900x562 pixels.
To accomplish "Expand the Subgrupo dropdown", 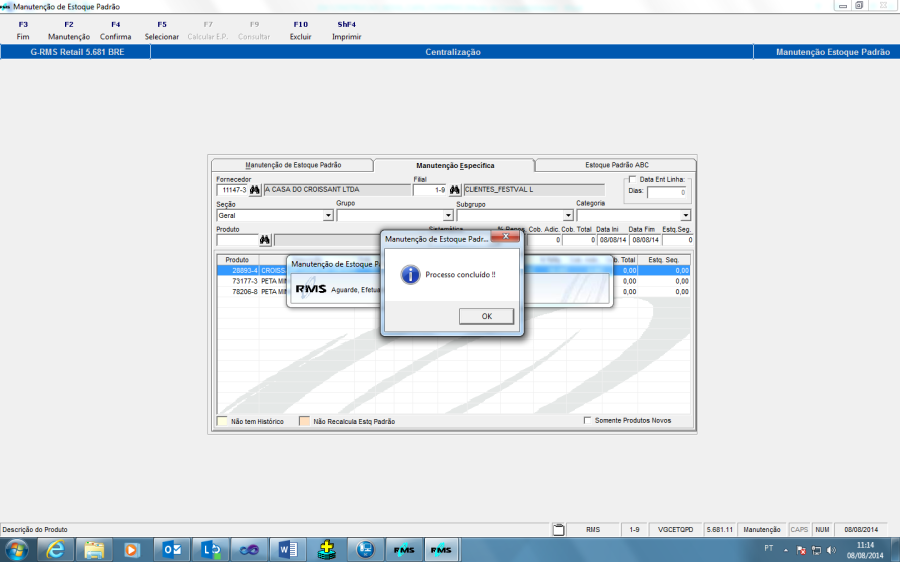I will pyautogui.click(x=568, y=215).
